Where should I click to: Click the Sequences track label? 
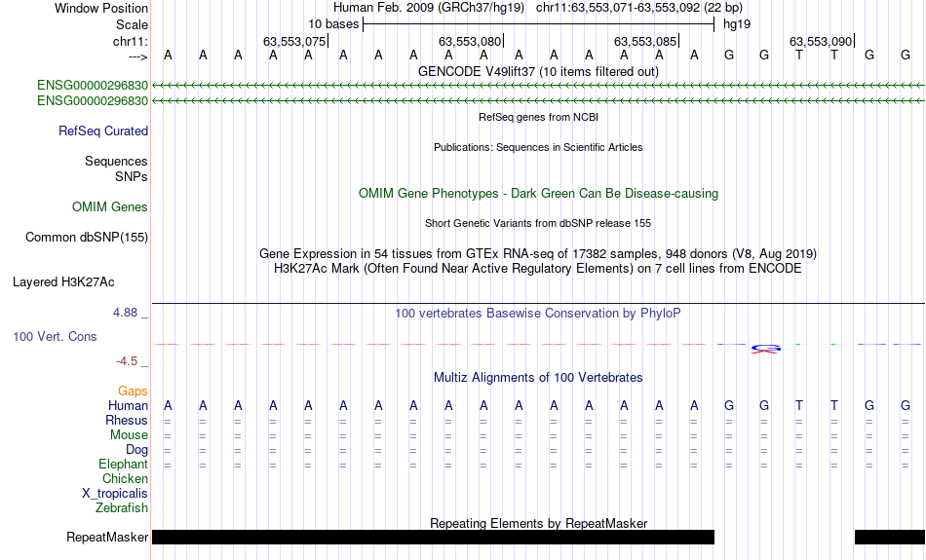click(x=116, y=161)
